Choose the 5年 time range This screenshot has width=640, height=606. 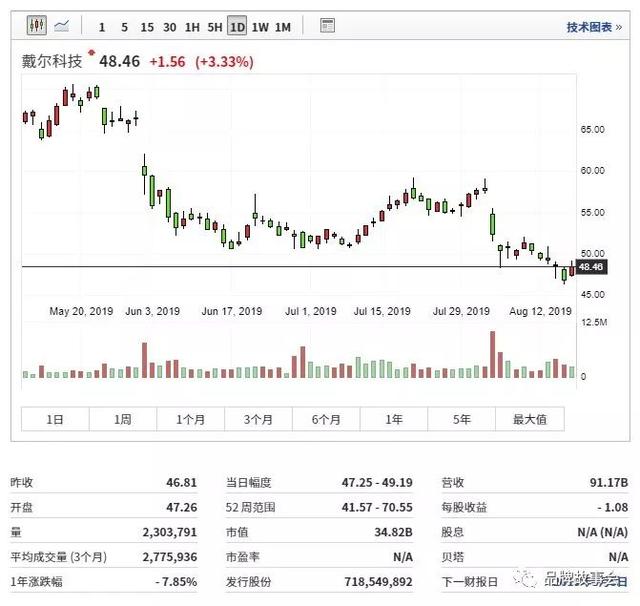coord(462,419)
